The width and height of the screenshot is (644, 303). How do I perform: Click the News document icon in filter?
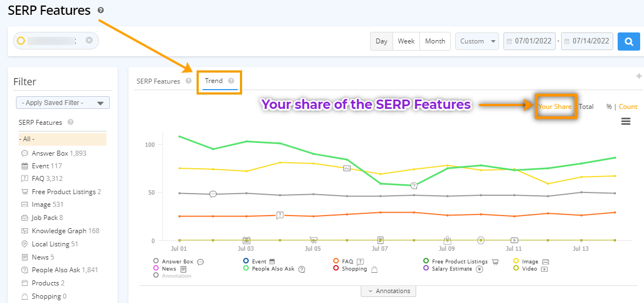pyautogui.click(x=25, y=257)
